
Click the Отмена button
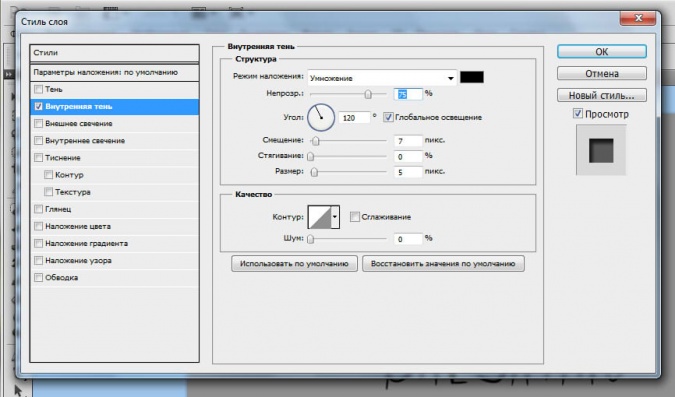[x=601, y=74]
